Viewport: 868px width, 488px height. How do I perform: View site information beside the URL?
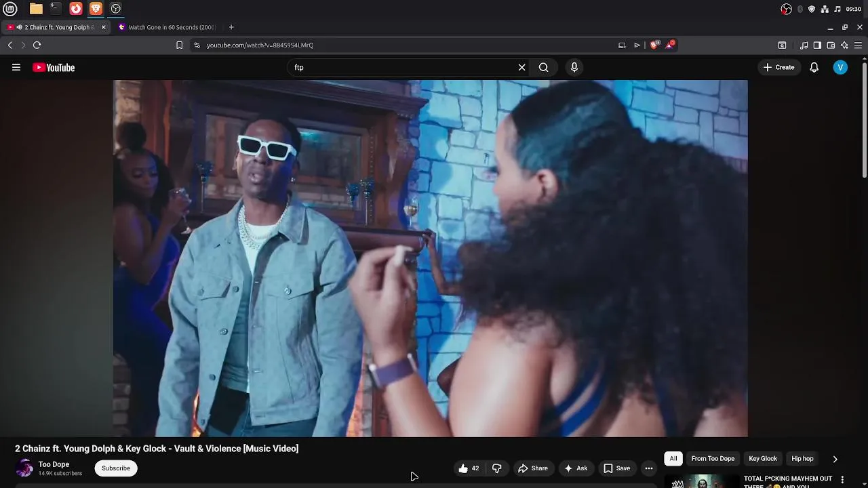197,45
